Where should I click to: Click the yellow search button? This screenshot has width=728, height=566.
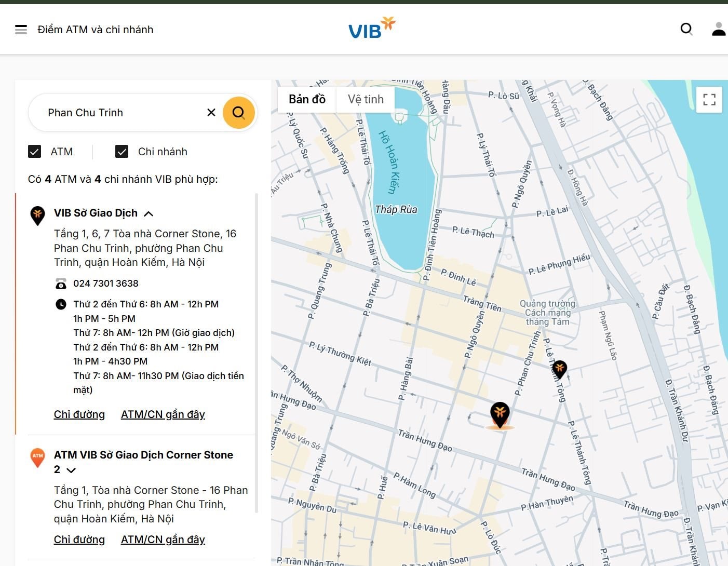pos(239,112)
